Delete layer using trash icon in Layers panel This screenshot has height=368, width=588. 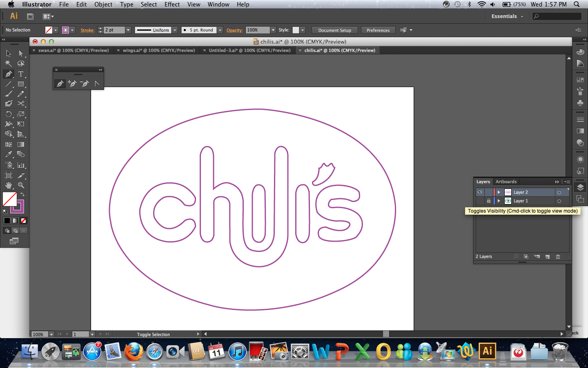tap(558, 257)
